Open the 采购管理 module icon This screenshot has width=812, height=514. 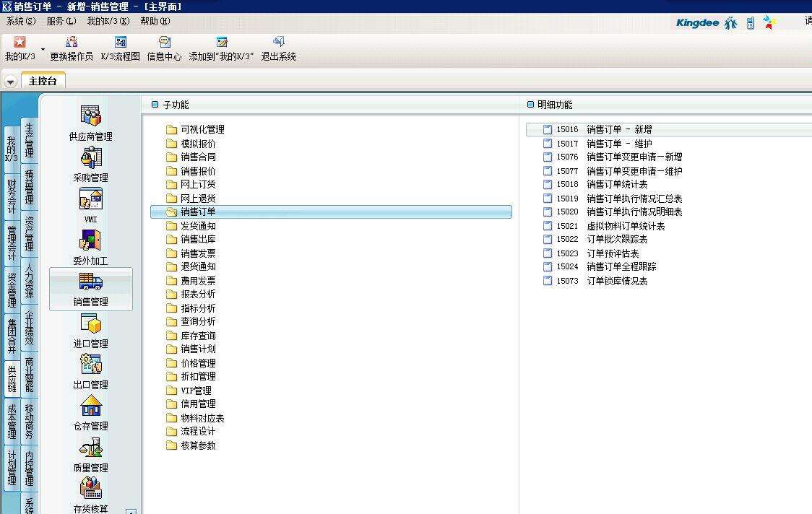tap(90, 158)
